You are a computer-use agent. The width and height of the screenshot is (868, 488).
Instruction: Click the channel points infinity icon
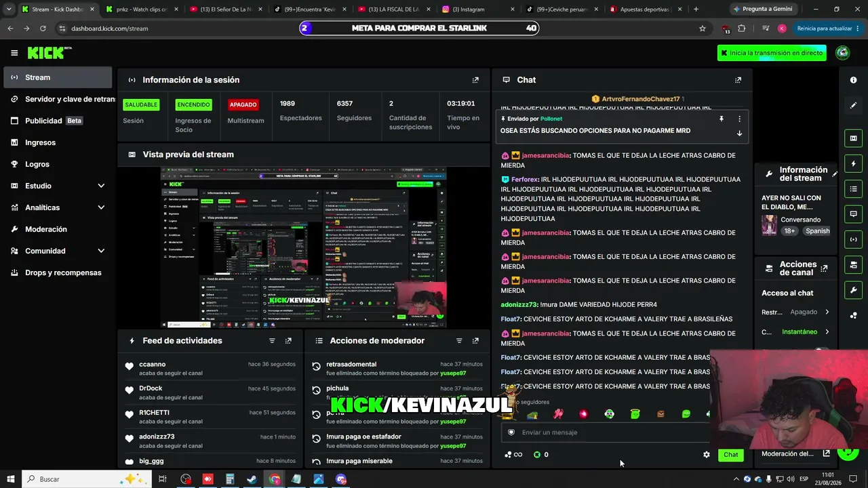coord(513,455)
